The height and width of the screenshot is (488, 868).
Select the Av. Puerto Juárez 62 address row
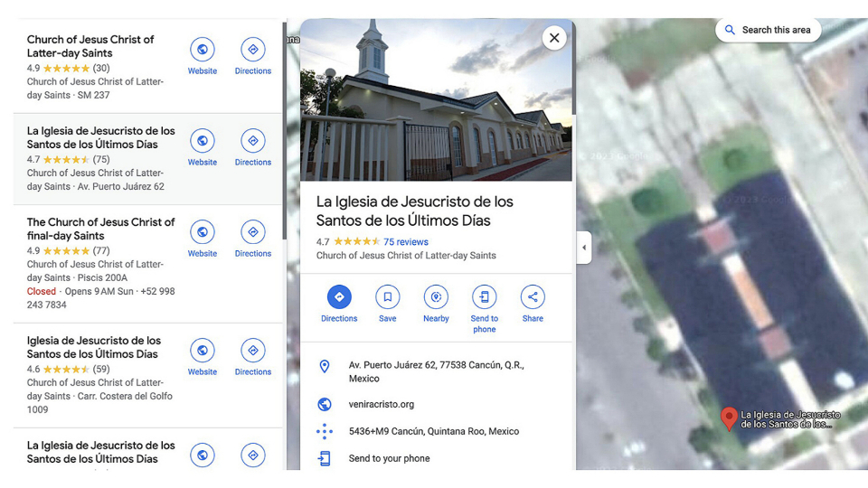[436, 371]
